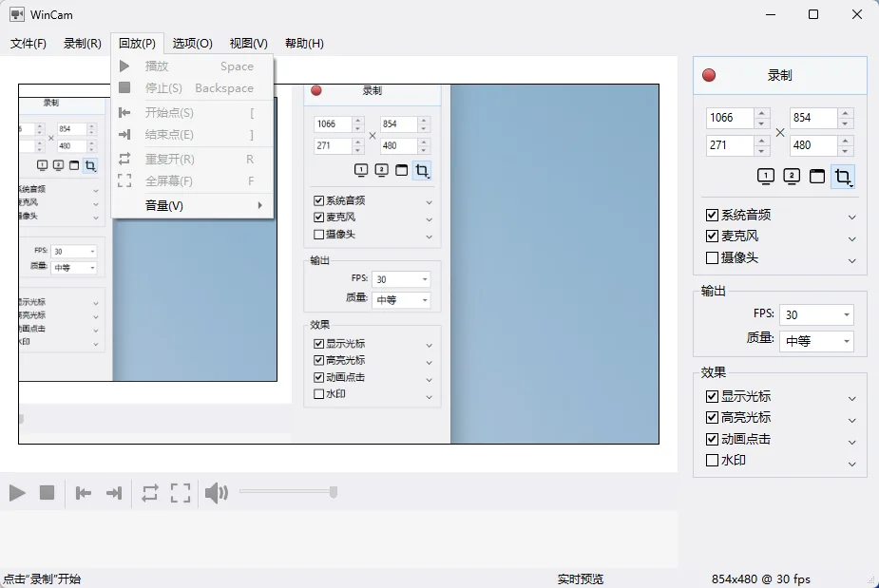Screen dimensions: 879x588
Task: Click the Stop button in playback toolbar
Action: click(48, 493)
